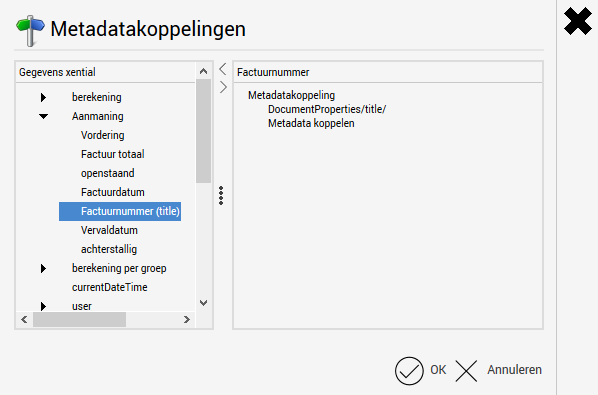
Task: Click the scroll up arrow of the tree
Action: point(204,71)
